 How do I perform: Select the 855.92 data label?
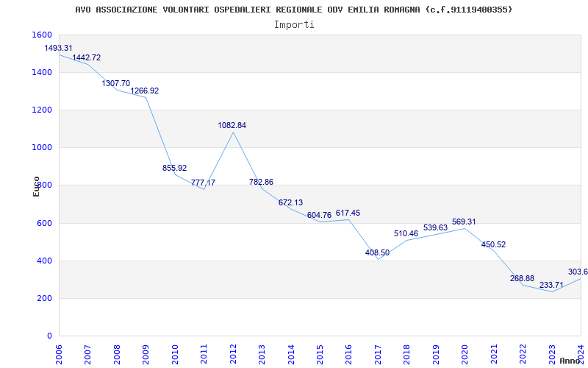click(174, 169)
